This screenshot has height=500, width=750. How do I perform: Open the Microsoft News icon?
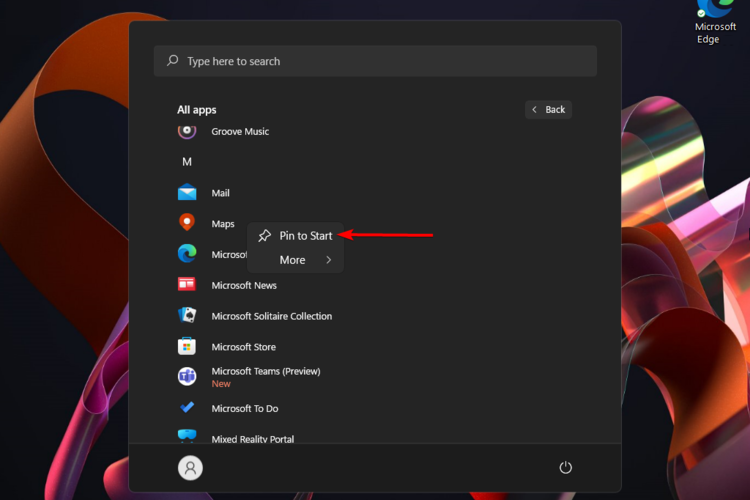pos(187,285)
